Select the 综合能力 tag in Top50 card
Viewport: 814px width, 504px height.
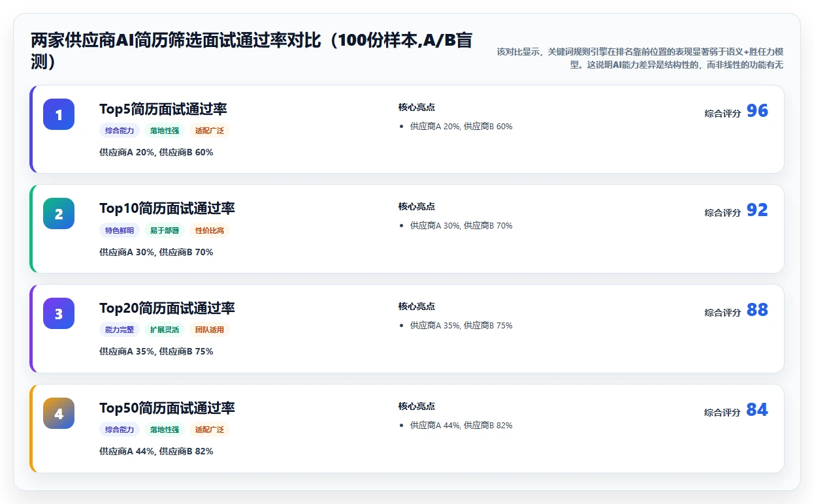click(x=120, y=430)
